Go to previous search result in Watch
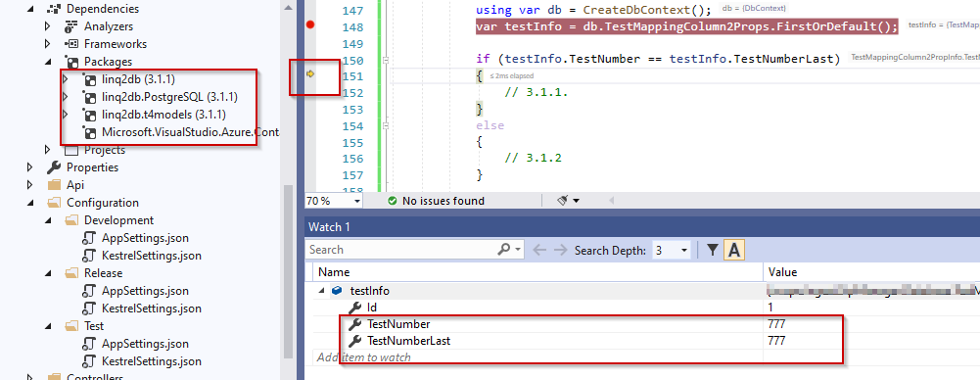Screen dimensions: 980x380 (539, 250)
